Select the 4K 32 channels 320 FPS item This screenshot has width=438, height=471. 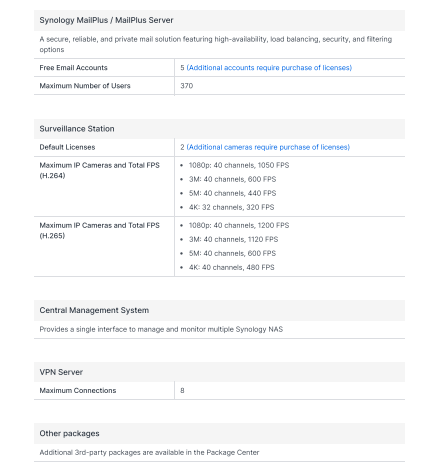point(231,207)
